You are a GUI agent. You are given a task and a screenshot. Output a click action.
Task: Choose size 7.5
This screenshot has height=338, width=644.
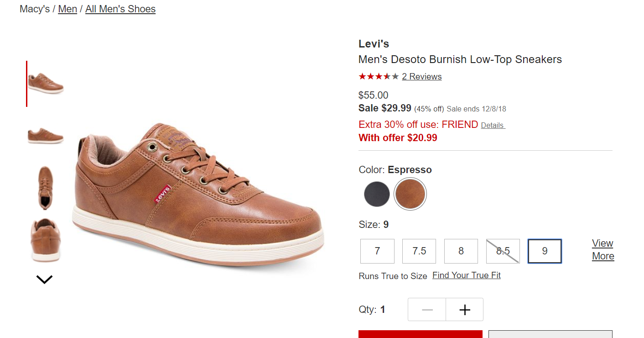tap(419, 251)
